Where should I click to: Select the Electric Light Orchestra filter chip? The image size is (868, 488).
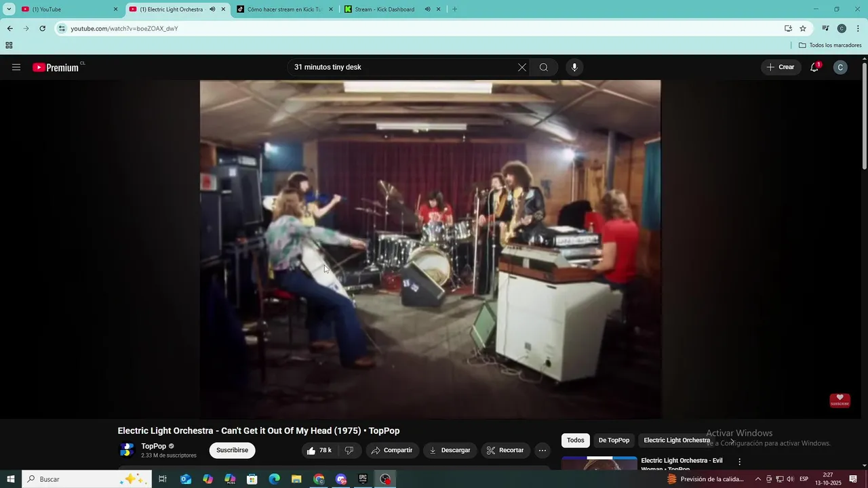point(677,441)
